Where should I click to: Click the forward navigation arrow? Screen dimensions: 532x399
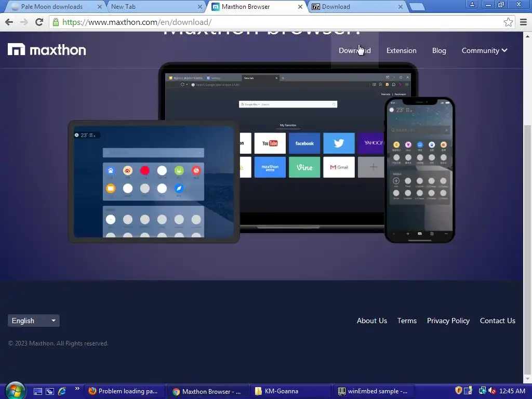[24, 22]
